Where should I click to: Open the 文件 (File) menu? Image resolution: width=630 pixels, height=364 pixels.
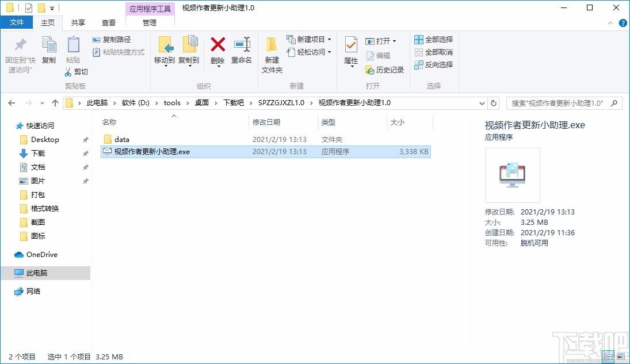(17, 22)
